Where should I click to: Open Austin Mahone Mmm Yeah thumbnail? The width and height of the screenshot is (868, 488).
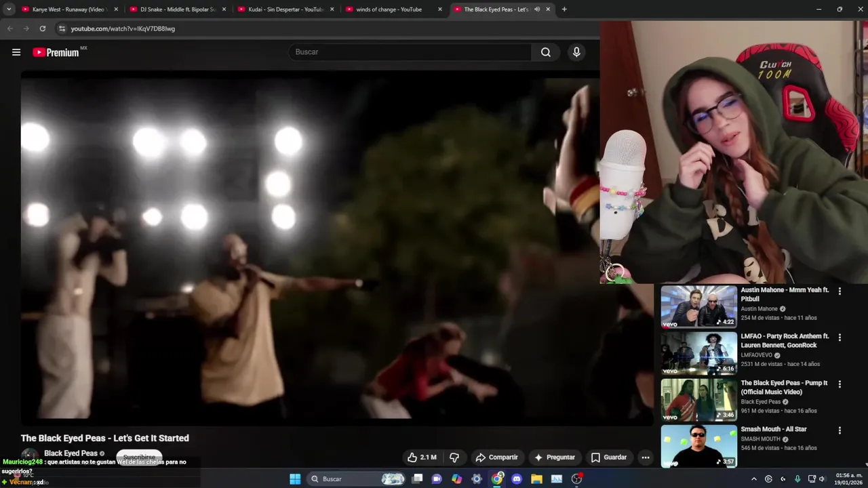pyautogui.click(x=698, y=306)
